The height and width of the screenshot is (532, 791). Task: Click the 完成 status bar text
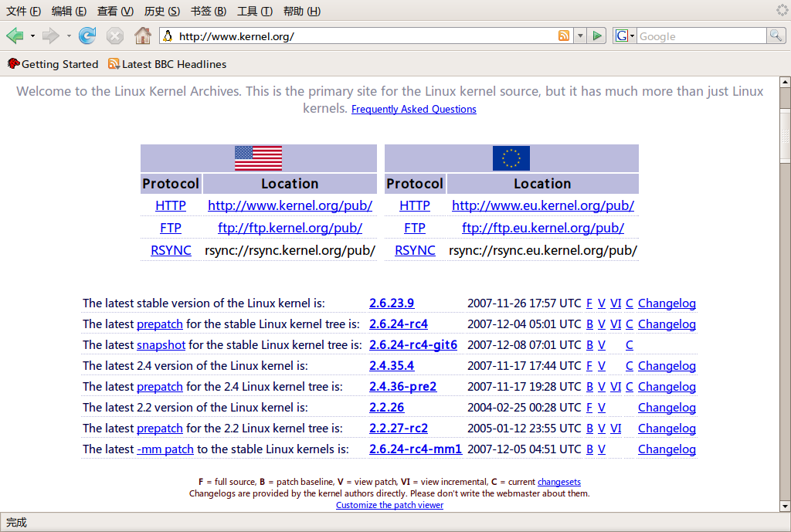(16, 523)
